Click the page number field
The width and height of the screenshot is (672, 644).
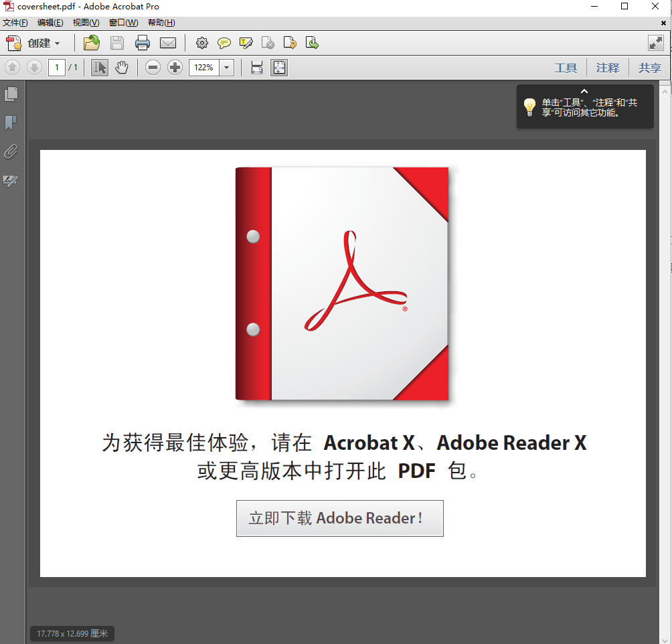[x=57, y=68]
